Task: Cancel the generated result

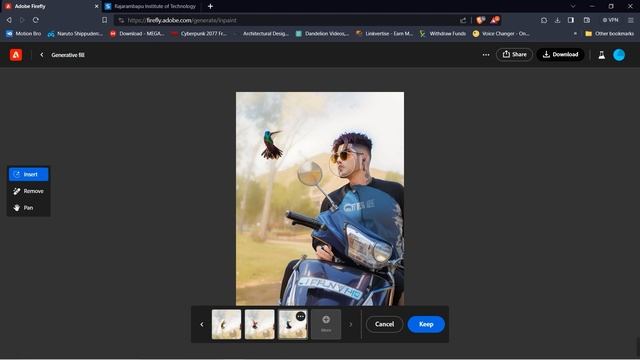Action: (384, 324)
